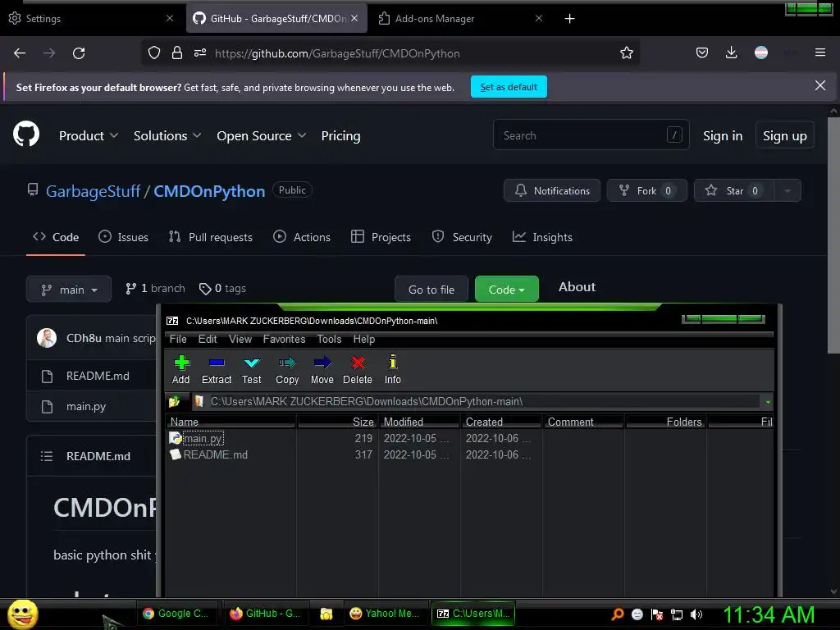Open the Firefox downloads panel
840x630 pixels.
tap(731, 52)
